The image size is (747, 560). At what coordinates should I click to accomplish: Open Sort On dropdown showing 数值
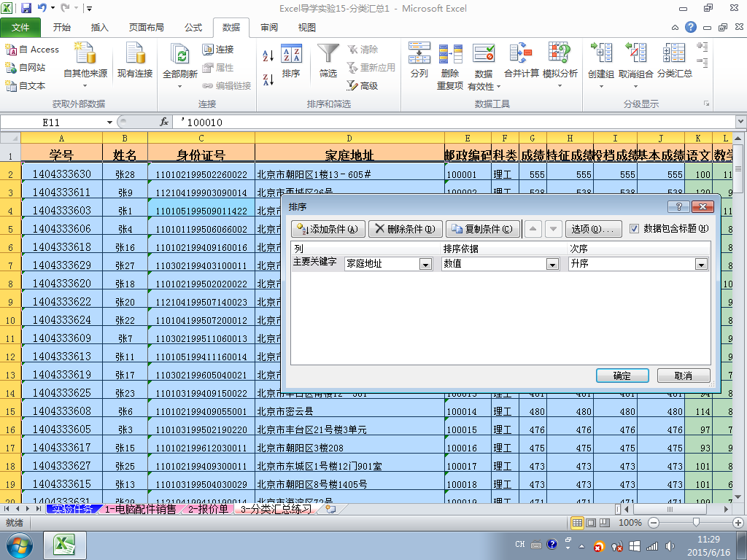[553, 264]
